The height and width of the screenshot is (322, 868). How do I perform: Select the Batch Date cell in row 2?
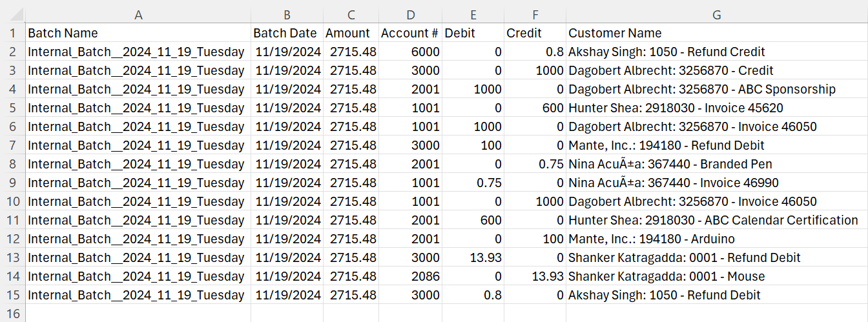[287, 52]
